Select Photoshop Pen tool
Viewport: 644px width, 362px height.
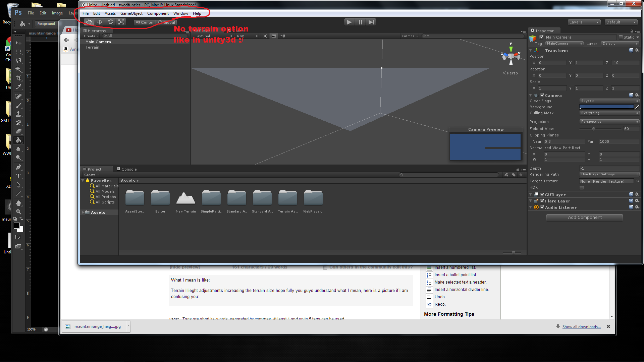pos(18,167)
